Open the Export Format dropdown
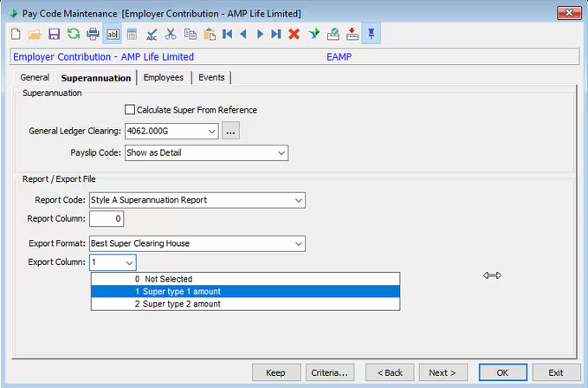 [x=299, y=243]
